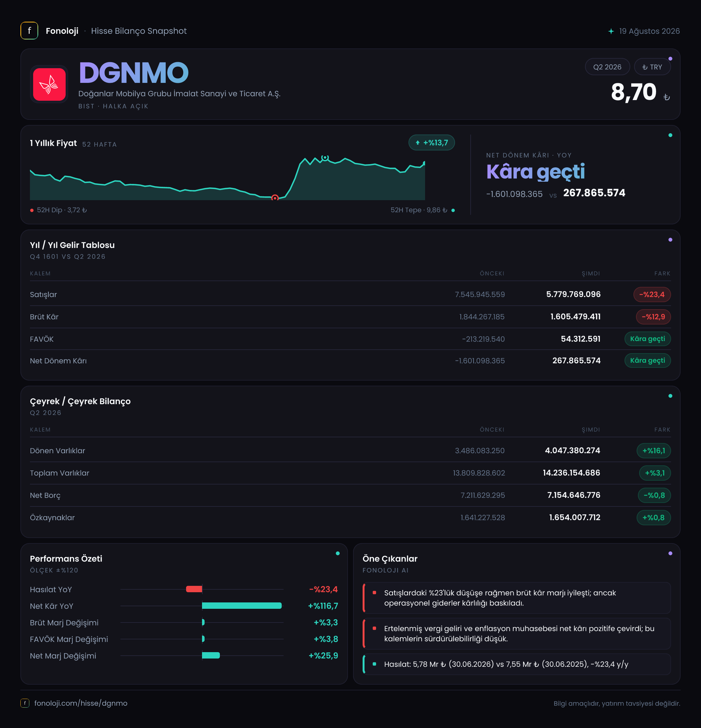Click the Fonoloji logo icon in header
The image size is (701, 728).
coord(29,31)
